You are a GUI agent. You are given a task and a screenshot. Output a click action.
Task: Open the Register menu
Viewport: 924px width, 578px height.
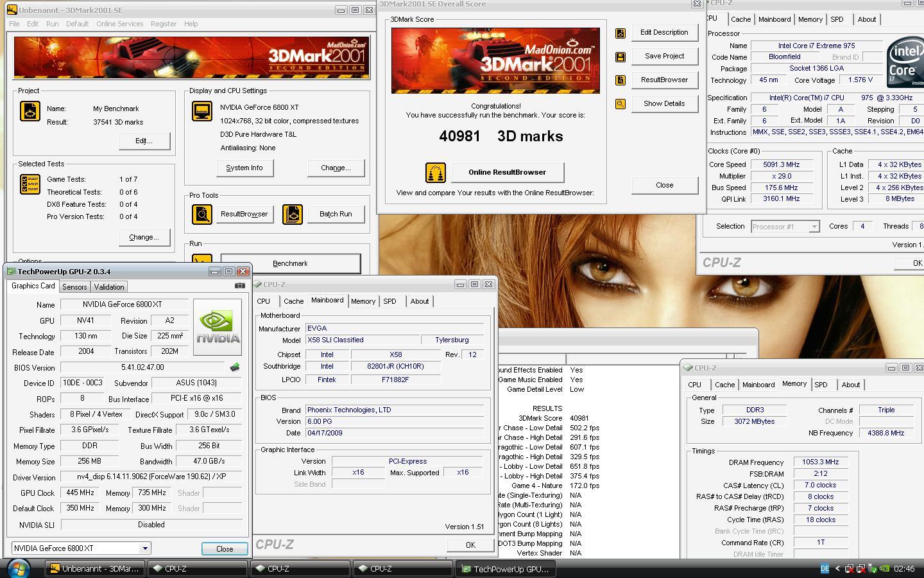tap(164, 24)
